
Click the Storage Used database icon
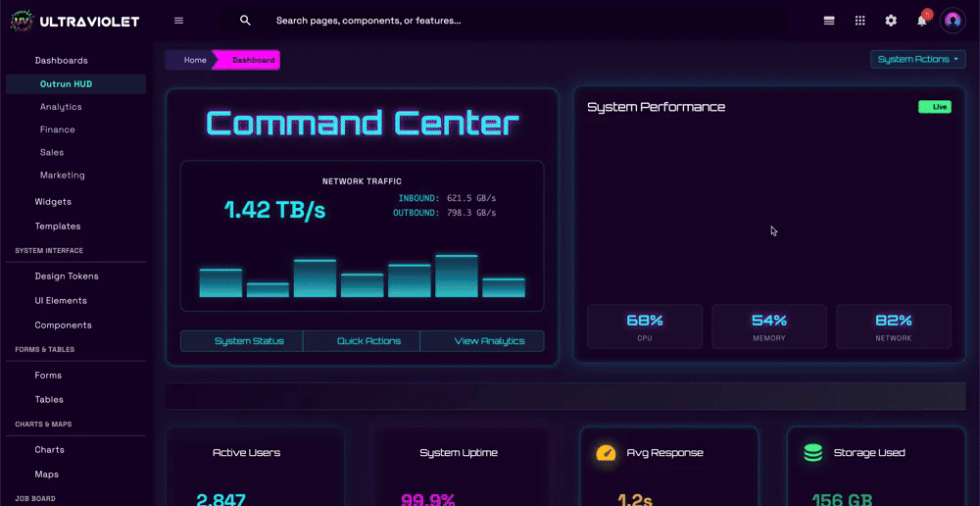point(812,453)
